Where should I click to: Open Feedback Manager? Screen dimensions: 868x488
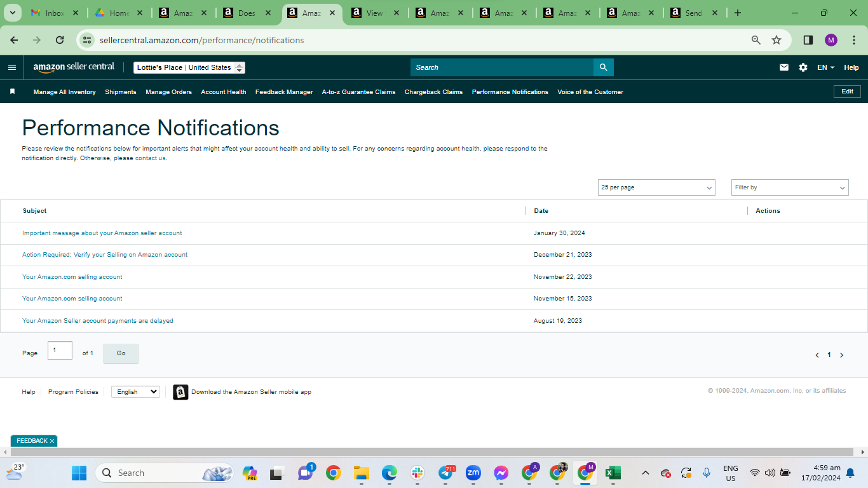pyautogui.click(x=284, y=92)
